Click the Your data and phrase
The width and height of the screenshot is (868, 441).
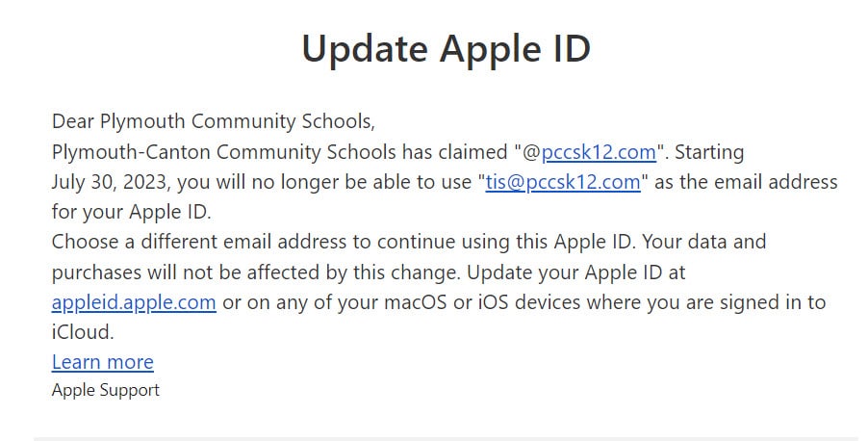704,242
